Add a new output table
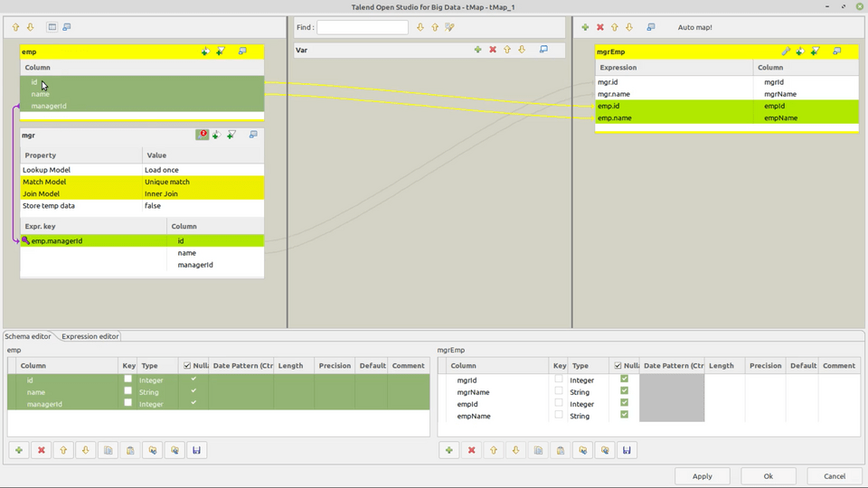The height and width of the screenshot is (488, 868). point(585,27)
